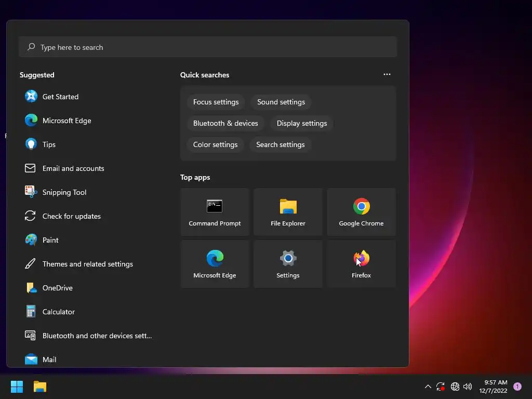This screenshot has height=399, width=532.
Task: Select Focus settings quick search
Action: coord(216,102)
